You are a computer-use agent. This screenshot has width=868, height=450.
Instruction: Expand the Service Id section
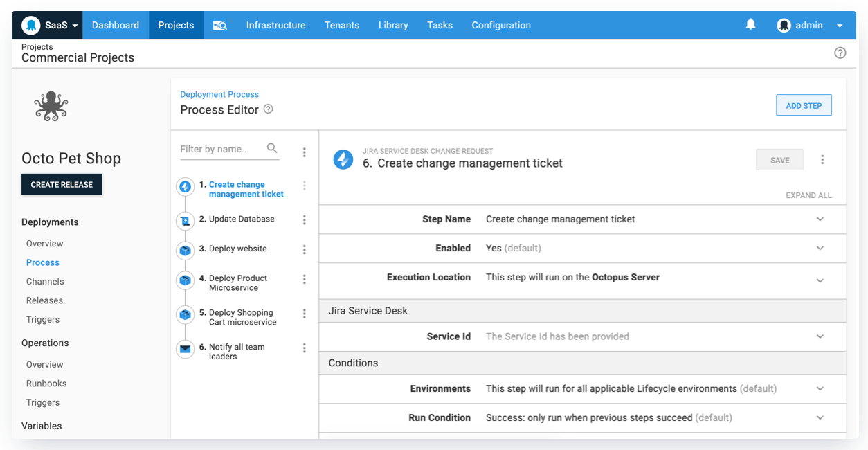(x=820, y=336)
